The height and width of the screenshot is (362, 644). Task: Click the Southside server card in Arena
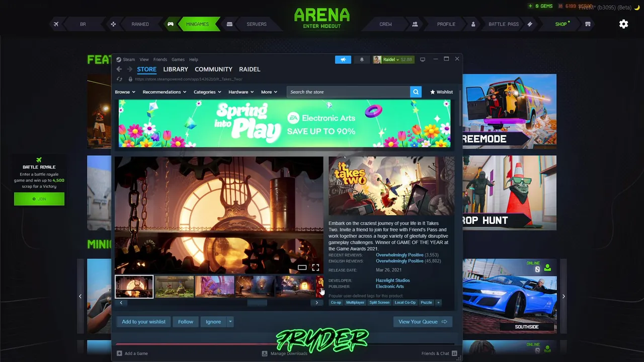point(510,296)
